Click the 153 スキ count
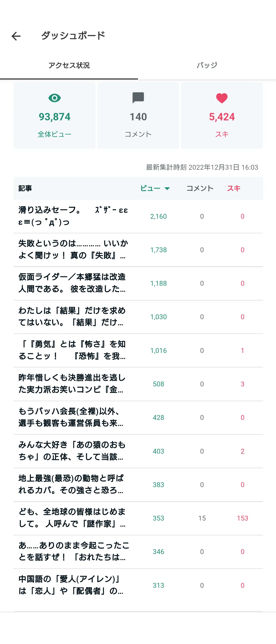This screenshot has height=644, width=276. (x=243, y=518)
